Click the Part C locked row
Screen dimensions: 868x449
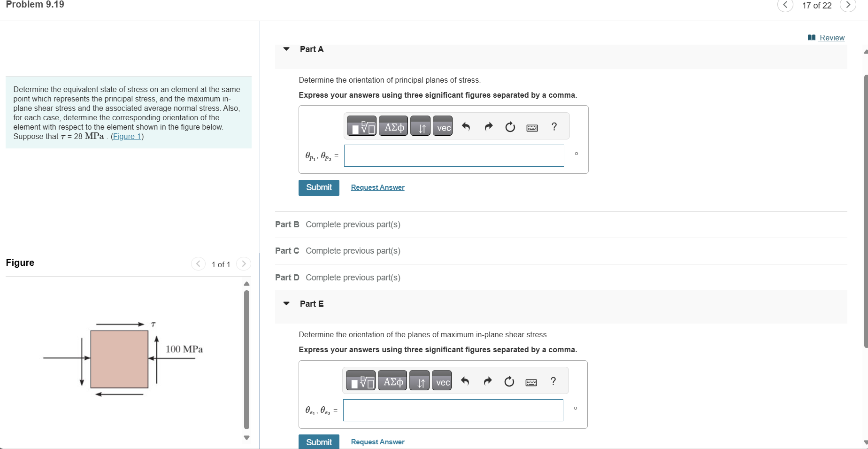point(561,251)
